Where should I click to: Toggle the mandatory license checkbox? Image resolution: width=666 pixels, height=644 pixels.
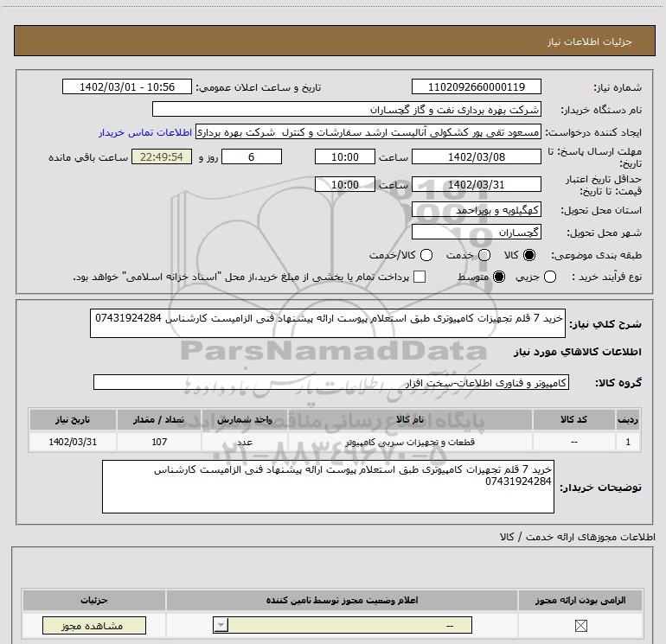pyautogui.click(x=580, y=625)
